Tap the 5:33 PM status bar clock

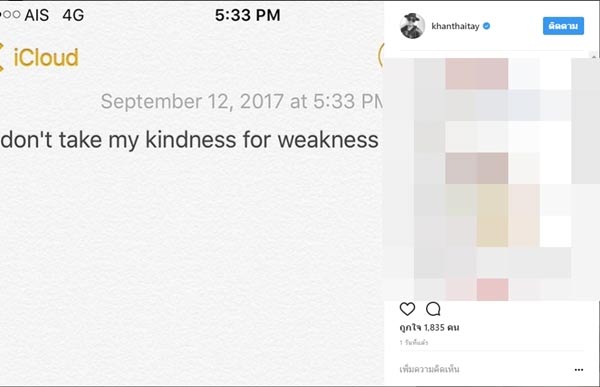pyautogui.click(x=248, y=15)
